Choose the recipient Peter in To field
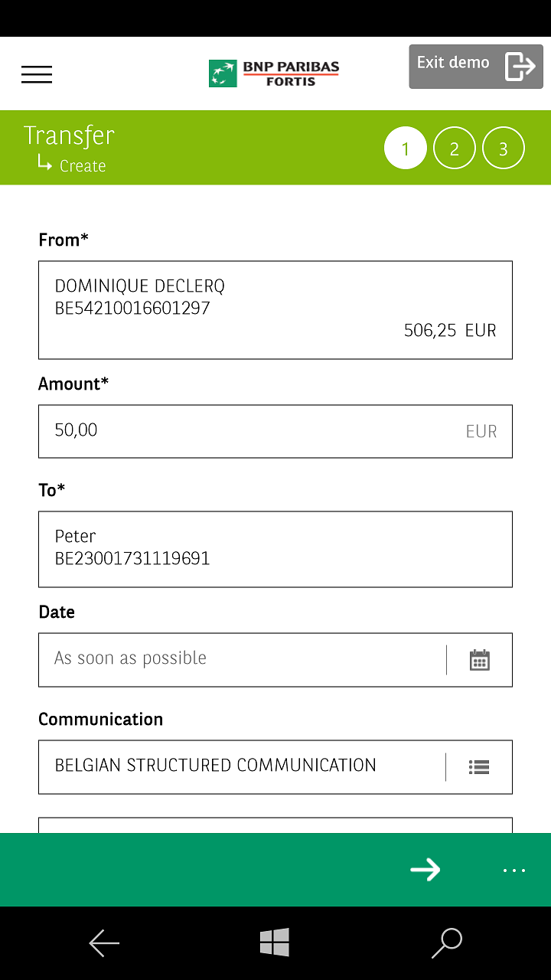Screen dimensions: 551x980 pyautogui.click(x=275, y=549)
